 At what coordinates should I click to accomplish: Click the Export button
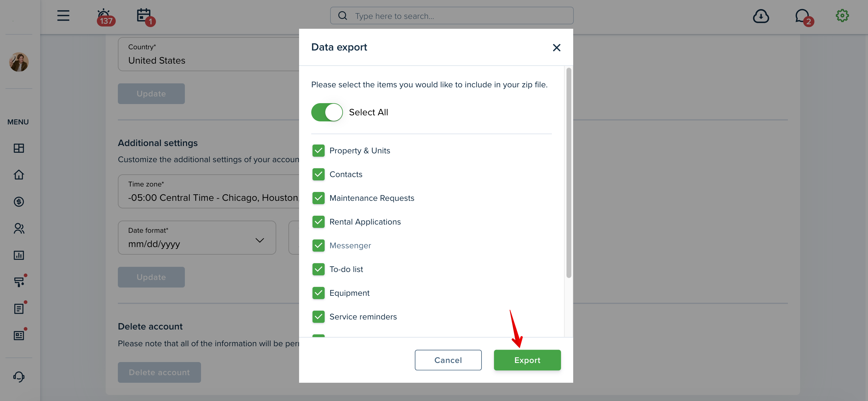(x=527, y=360)
